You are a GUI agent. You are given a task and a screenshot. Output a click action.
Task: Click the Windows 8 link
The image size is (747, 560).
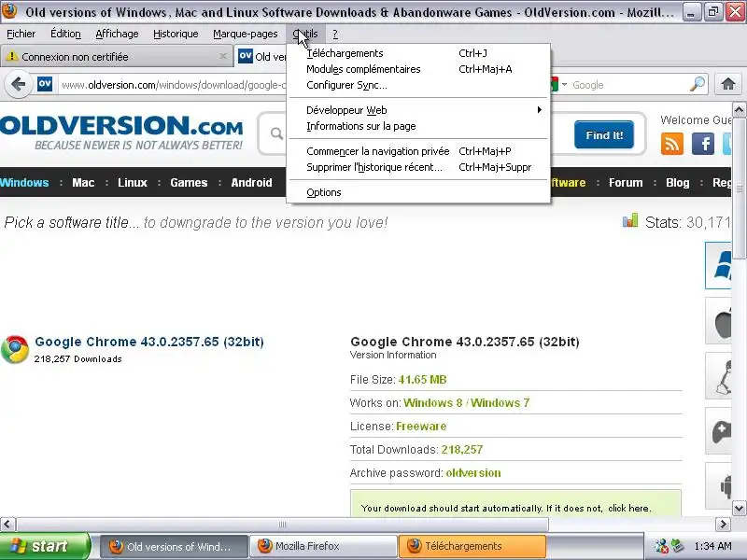click(x=432, y=403)
